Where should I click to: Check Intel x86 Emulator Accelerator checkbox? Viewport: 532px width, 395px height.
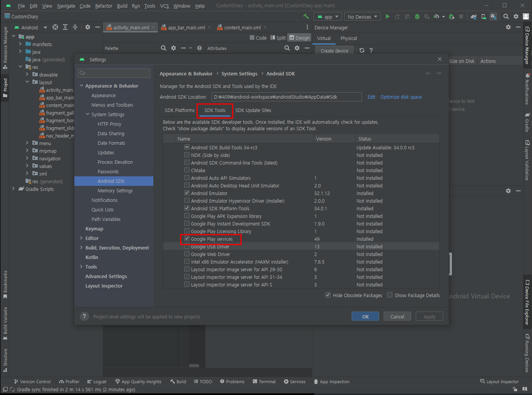pos(187,262)
